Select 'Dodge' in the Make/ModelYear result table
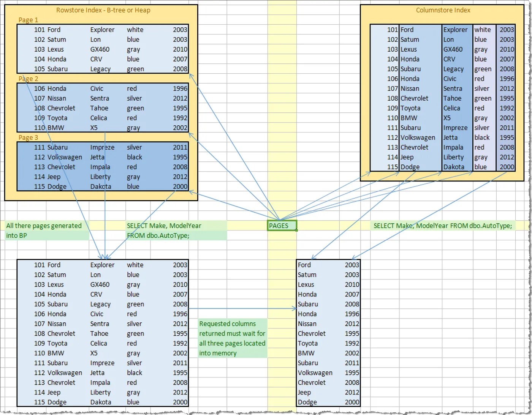 coord(307,402)
